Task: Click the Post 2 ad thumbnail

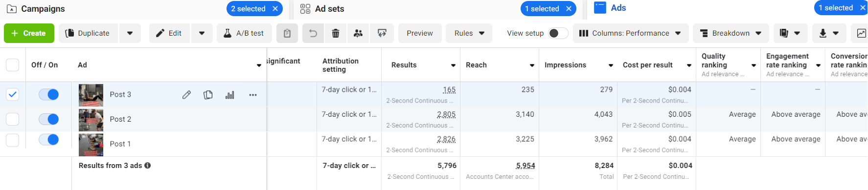Action: coord(91,120)
